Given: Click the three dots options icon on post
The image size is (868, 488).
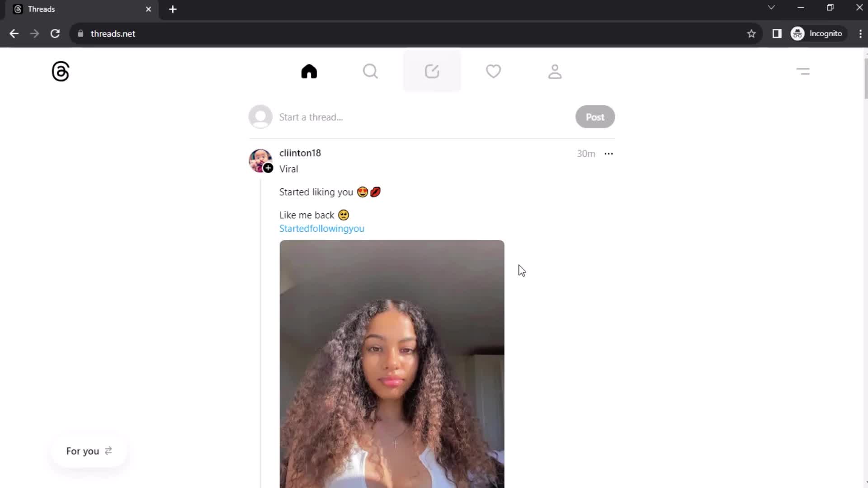Looking at the screenshot, I should (x=609, y=154).
